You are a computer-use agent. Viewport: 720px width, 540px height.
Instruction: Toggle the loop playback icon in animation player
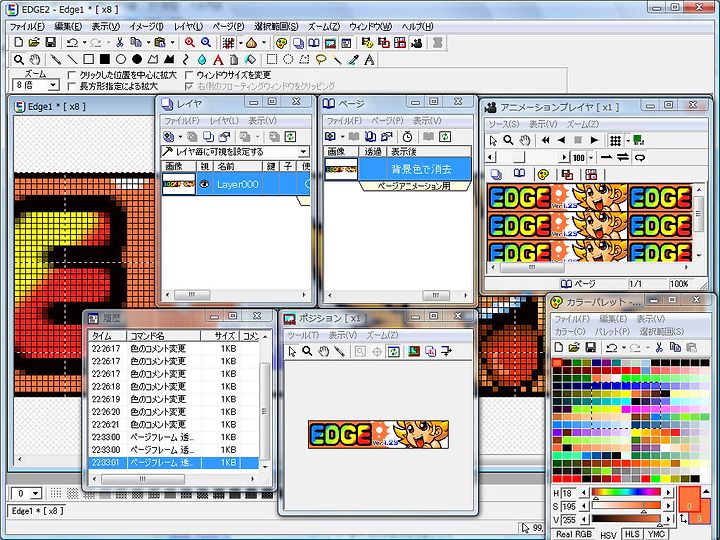639,158
